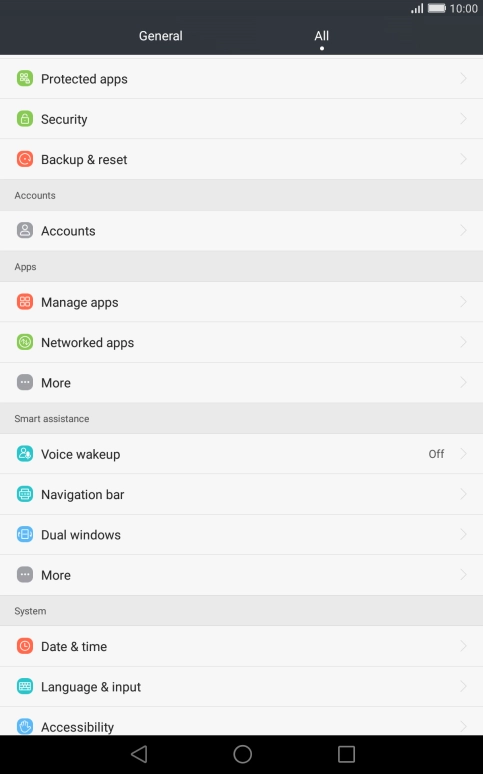Tap the home circle navigation button
483x774 pixels.
coord(242,754)
